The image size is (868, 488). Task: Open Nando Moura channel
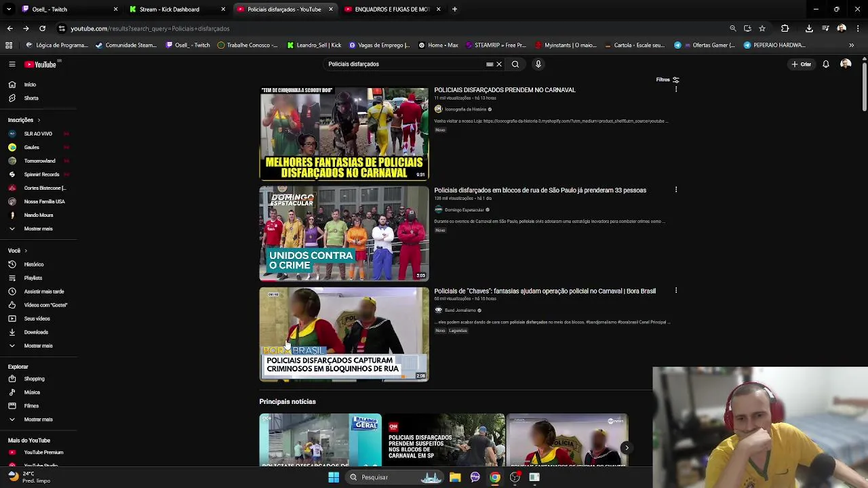(39, 215)
